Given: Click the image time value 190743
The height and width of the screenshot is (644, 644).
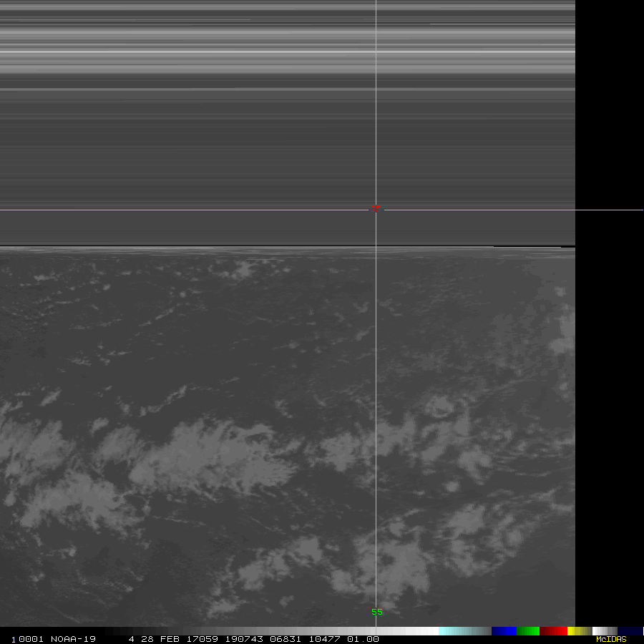Looking at the screenshot, I should coord(244,639).
